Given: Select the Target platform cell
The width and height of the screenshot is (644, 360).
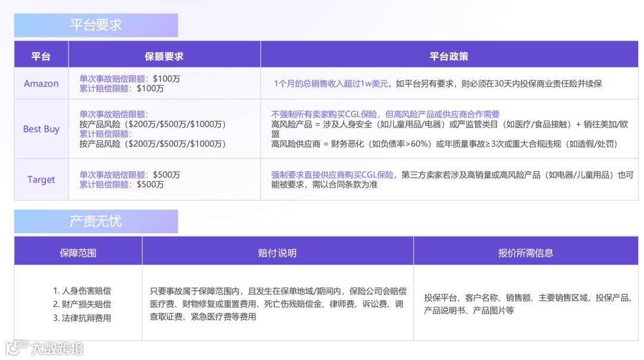Looking at the screenshot, I should 41,179.
